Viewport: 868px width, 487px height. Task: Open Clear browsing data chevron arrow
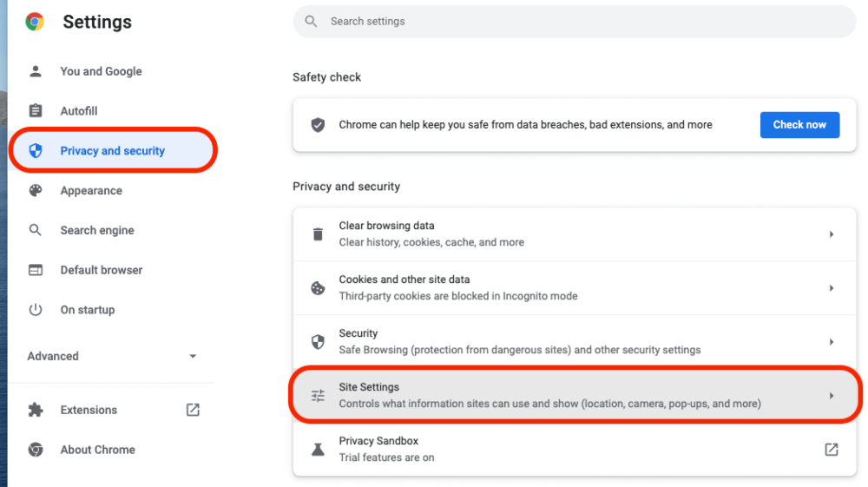tap(832, 234)
